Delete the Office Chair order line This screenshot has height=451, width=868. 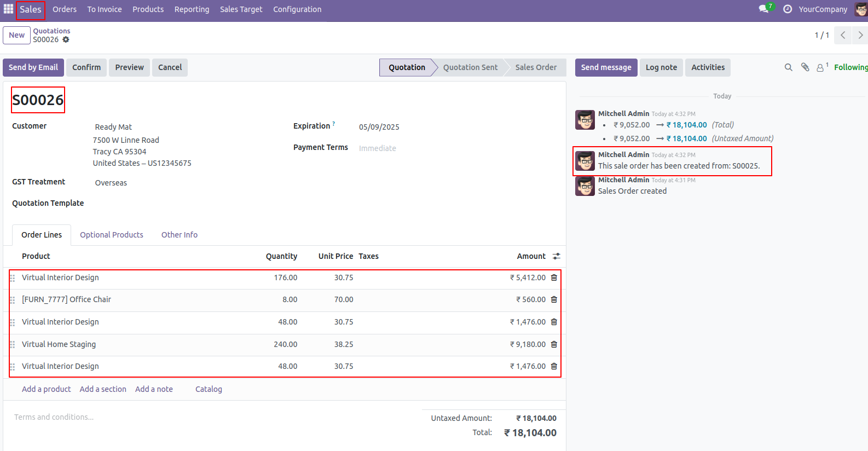[x=554, y=300]
